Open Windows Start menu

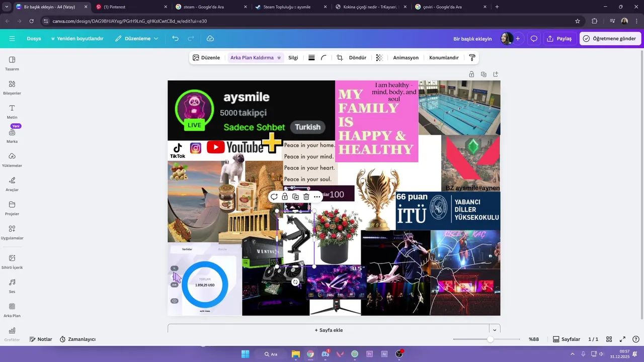245,354
